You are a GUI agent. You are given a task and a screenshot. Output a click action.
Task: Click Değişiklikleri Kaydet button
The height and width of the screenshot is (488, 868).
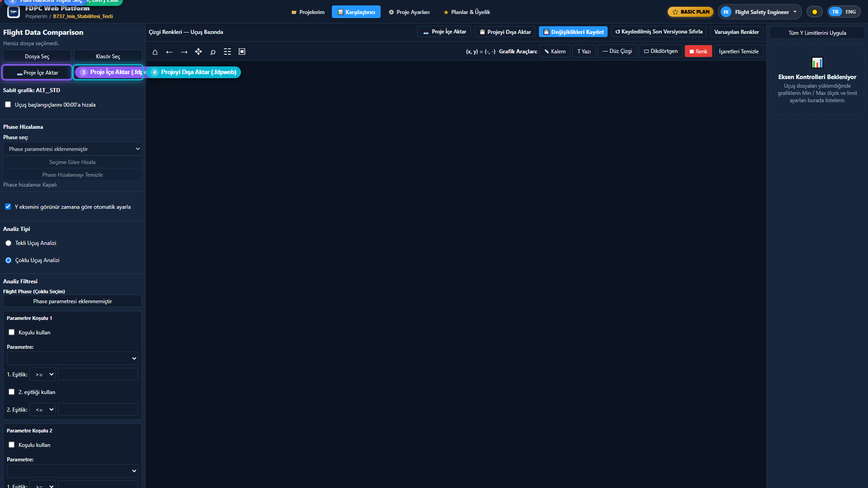pyautogui.click(x=573, y=32)
